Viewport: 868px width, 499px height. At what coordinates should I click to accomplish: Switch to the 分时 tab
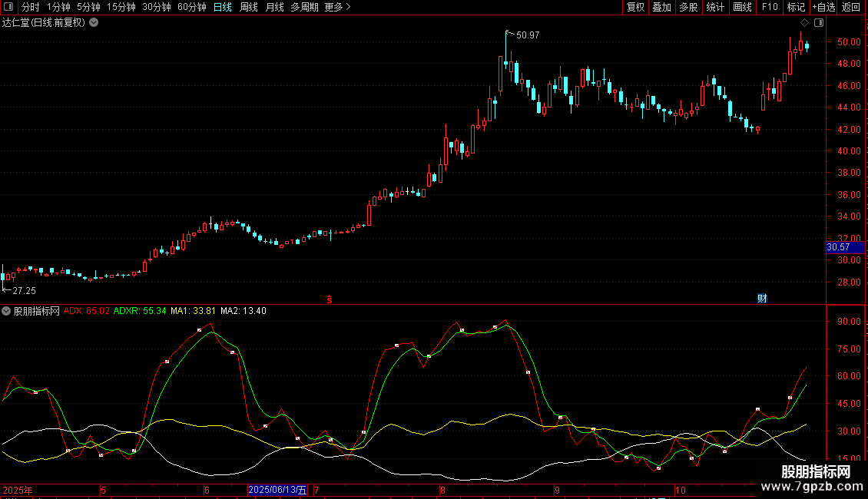(31, 7)
